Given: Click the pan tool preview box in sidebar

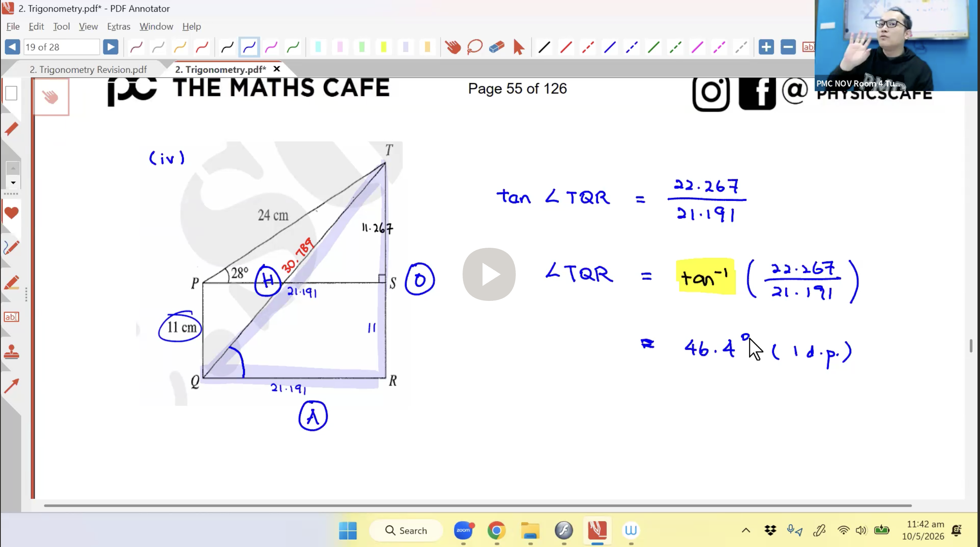Looking at the screenshot, I should pyautogui.click(x=51, y=97).
